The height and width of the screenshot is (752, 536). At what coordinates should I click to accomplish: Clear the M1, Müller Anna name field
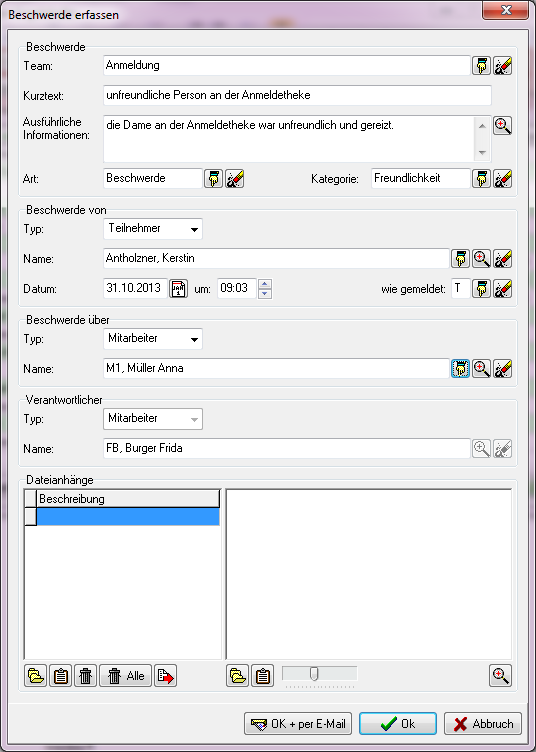click(x=502, y=369)
